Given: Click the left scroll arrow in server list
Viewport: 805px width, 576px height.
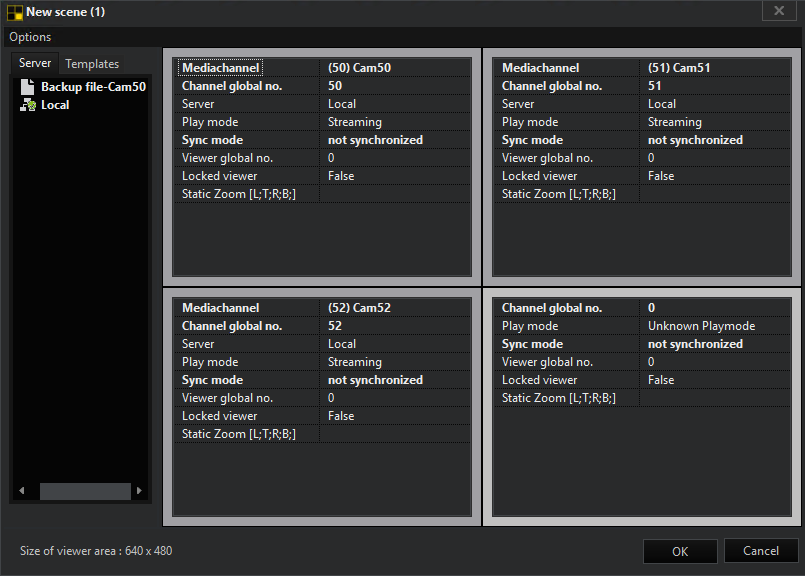Looking at the screenshot, I should pyautogui.click(x=22, y=491).
